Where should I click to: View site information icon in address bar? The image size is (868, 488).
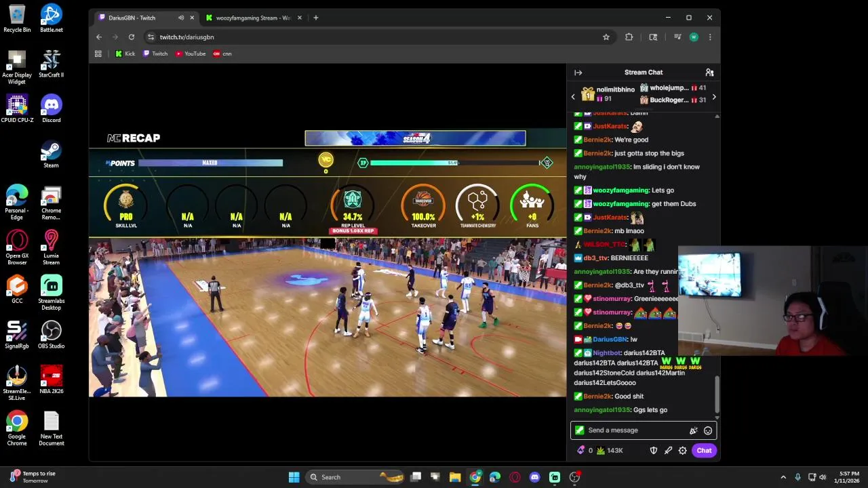click(x=151, y=37)
